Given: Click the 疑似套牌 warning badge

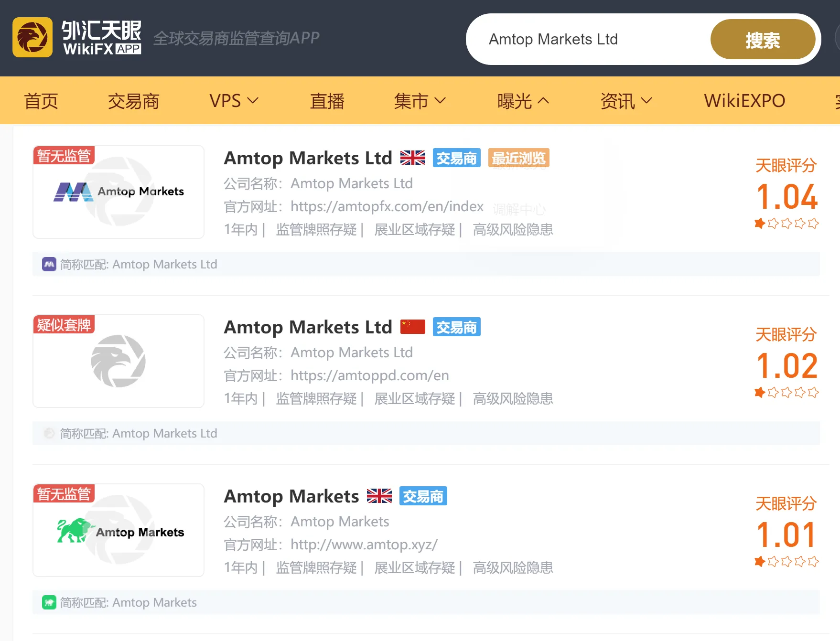Looking at the screenshot, I should (x=64, y=325).
